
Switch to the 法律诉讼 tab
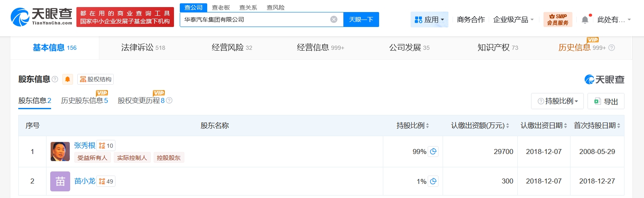[x=143, y=48]
